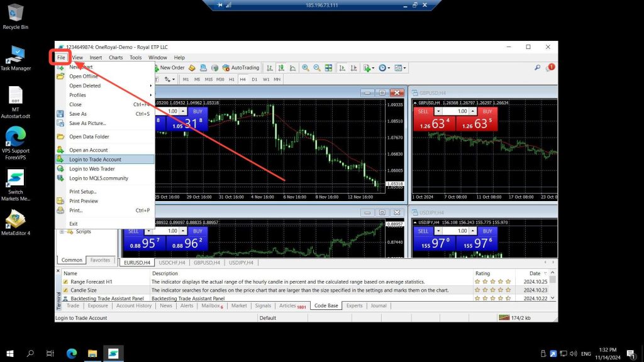The width and height of the screenshot is (644, 362).
Task: Open the Favorites tab in Navigator
Action: point(100,260)
